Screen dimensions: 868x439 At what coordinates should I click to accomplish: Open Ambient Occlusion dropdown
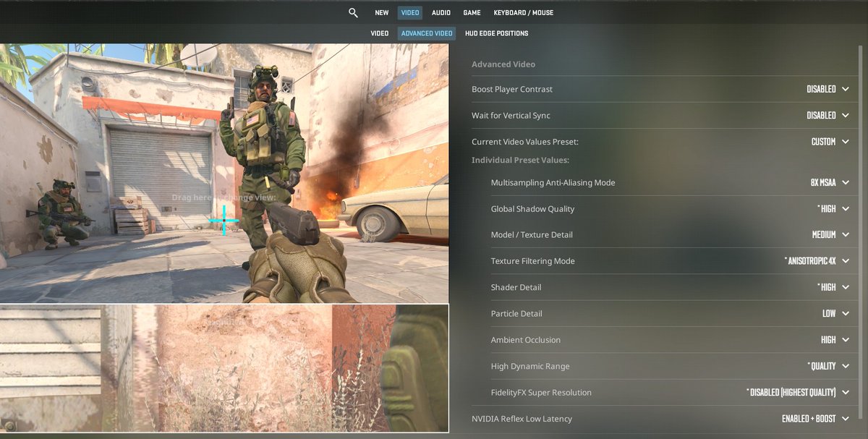click(x=835, y=340)
